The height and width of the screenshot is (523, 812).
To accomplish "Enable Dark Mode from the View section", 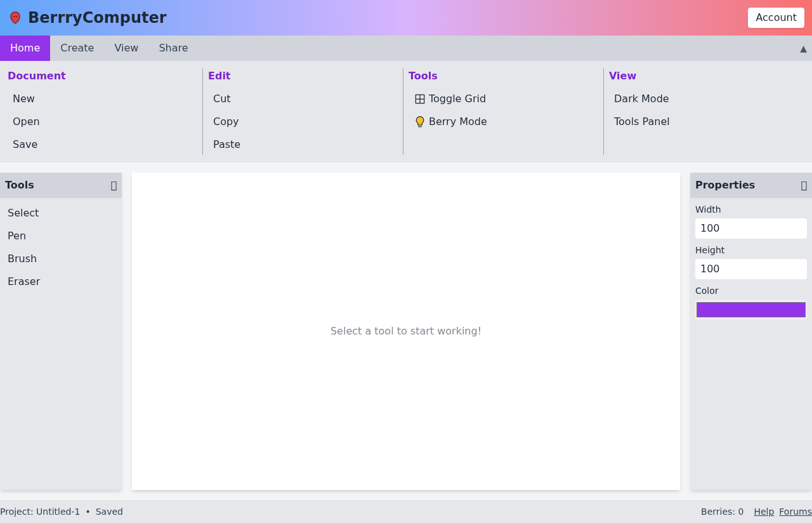I will [x=641, y=98].
